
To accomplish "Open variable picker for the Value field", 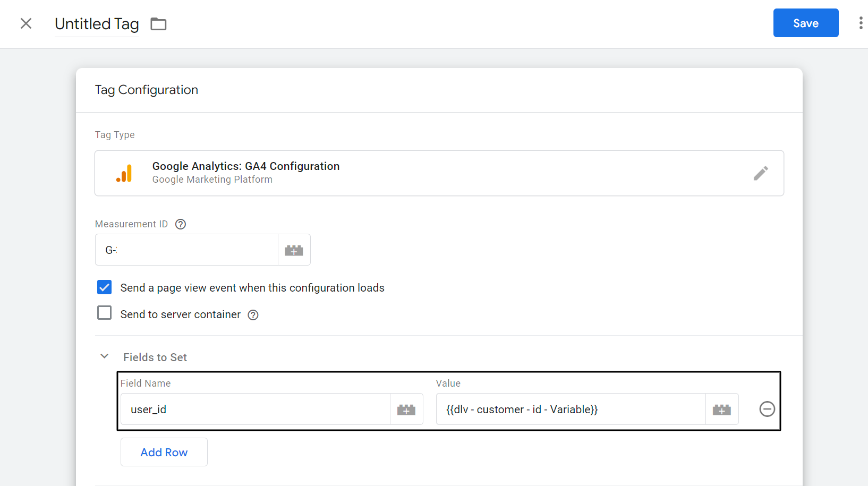I will click(x=722, y=409).
